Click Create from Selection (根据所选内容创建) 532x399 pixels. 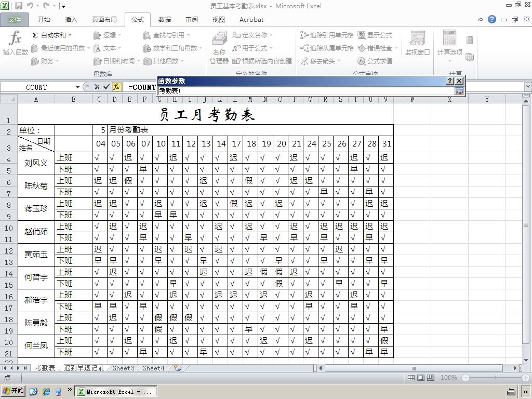click(262, 61)
